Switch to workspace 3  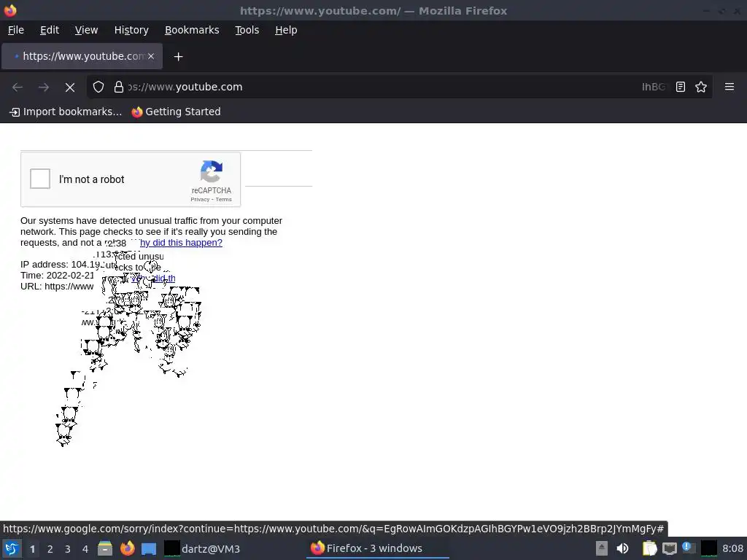(x=68, y=549)
